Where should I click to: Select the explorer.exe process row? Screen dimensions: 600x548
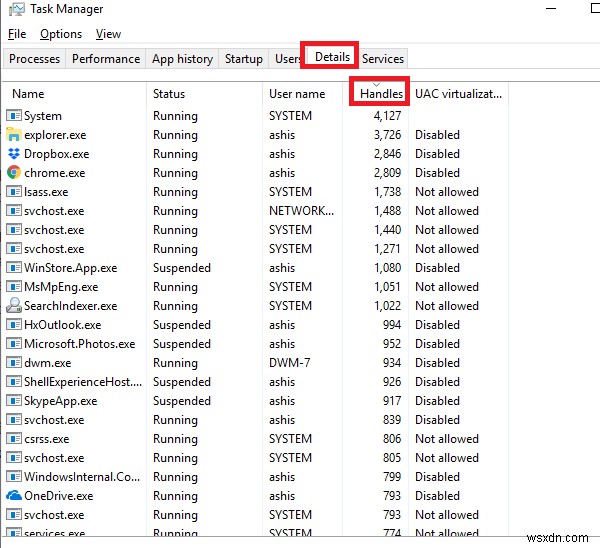256,135
